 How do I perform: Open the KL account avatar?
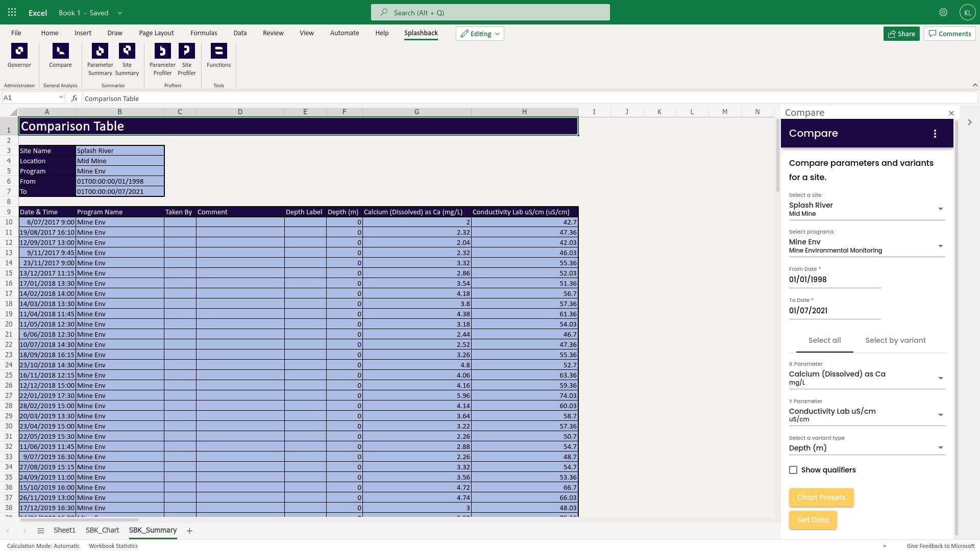[967, 12]
